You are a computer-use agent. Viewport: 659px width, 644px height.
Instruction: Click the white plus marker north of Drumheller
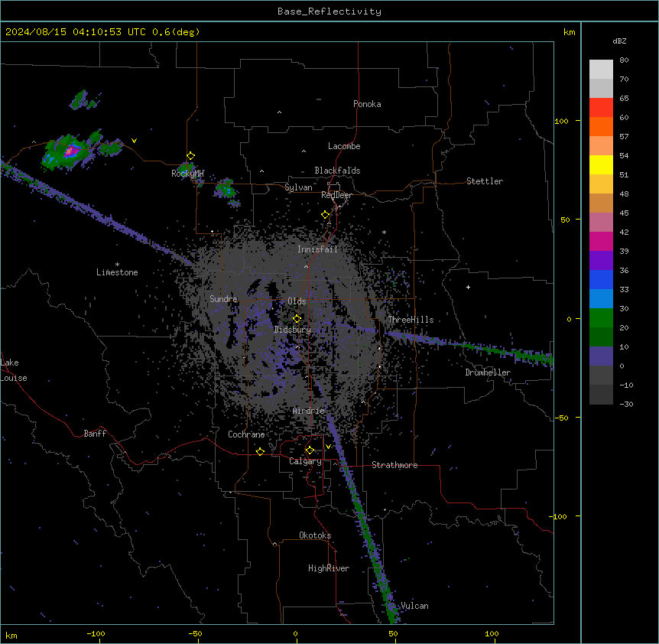pos(468,287)
